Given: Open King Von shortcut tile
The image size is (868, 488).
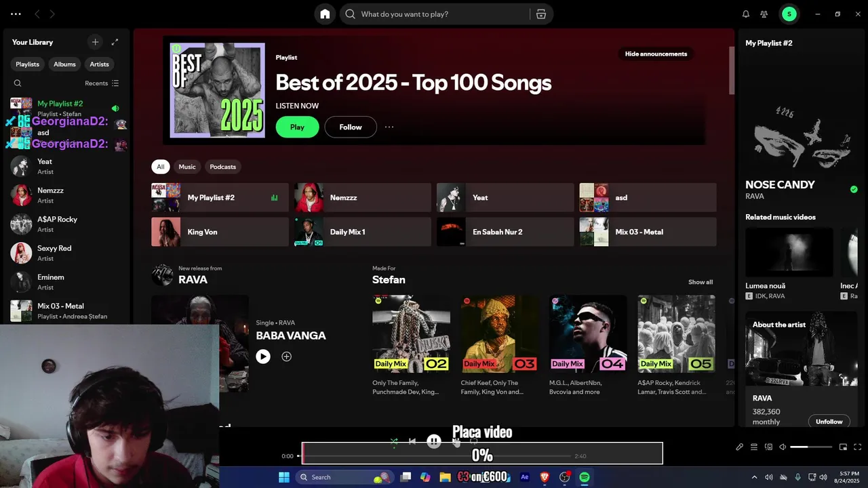Looking at the screenshot, I should pos(220,232).
